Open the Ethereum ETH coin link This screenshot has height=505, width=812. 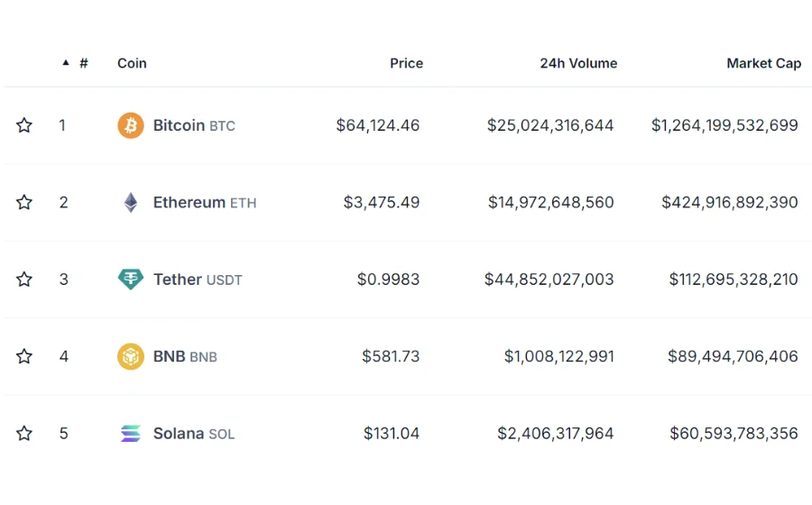(205, 202)
